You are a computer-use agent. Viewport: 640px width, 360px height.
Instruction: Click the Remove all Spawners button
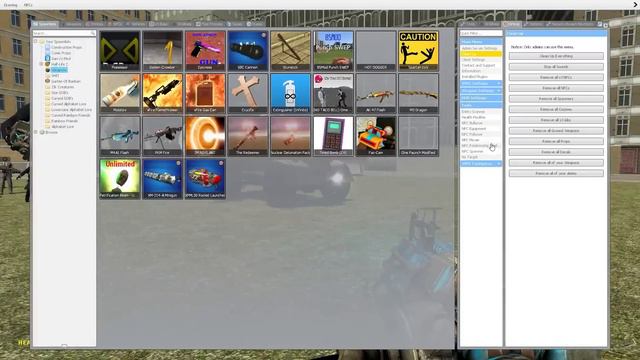(x=556, y=99)
